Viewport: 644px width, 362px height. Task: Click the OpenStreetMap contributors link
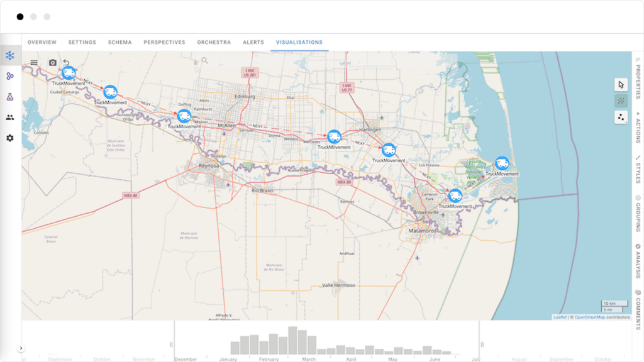[x=590, y=318]
